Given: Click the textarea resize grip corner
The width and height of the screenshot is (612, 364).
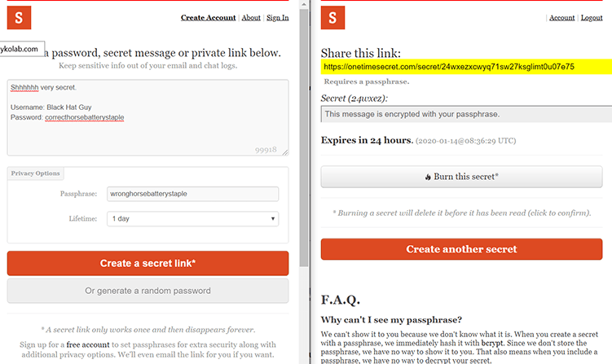Looking at the screenshot, I should 285,152.
